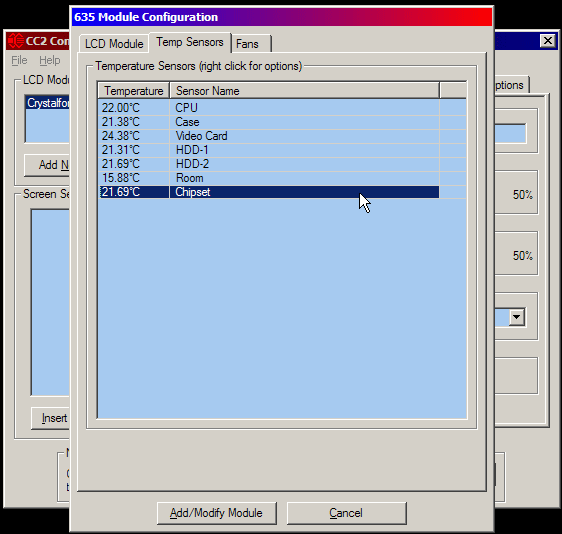The height and width of the screenshot is (534, 562).
Task: Select the Video Card sensor row
Action: pos(269,136)
